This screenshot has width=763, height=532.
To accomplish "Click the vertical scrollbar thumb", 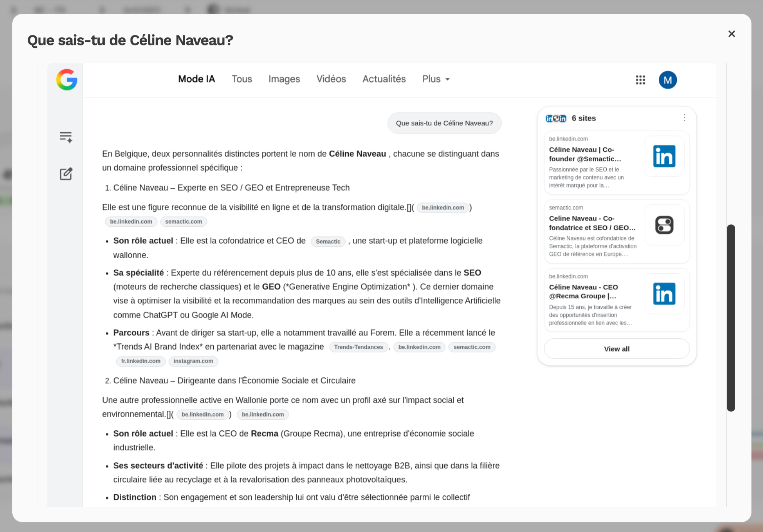I will coord(731,318).
